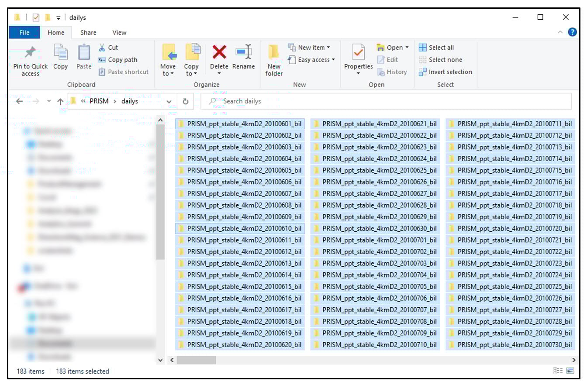Click the navigation pane scroll down arrow
Viewport: 587px width, 392px height.
(160, 360)
